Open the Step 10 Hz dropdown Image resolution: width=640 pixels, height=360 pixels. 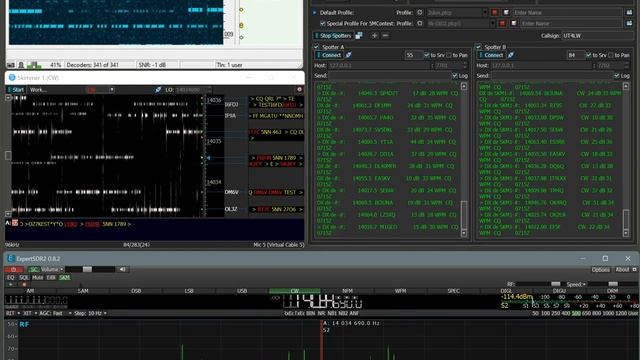point(105,313)
